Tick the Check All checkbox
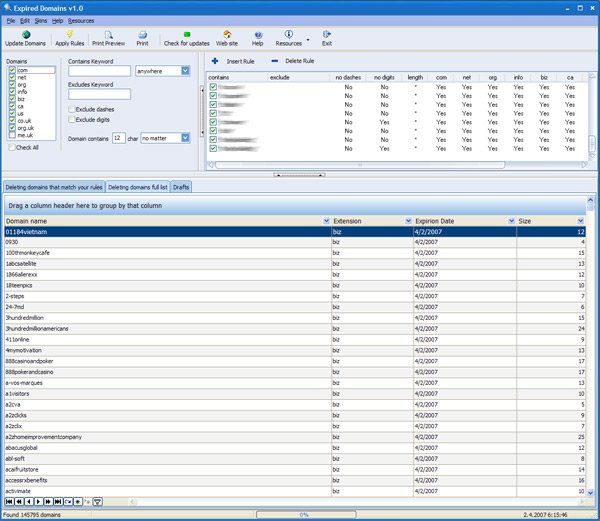The height and width of the screenshot is (521, 600). [x=12, y=147]
